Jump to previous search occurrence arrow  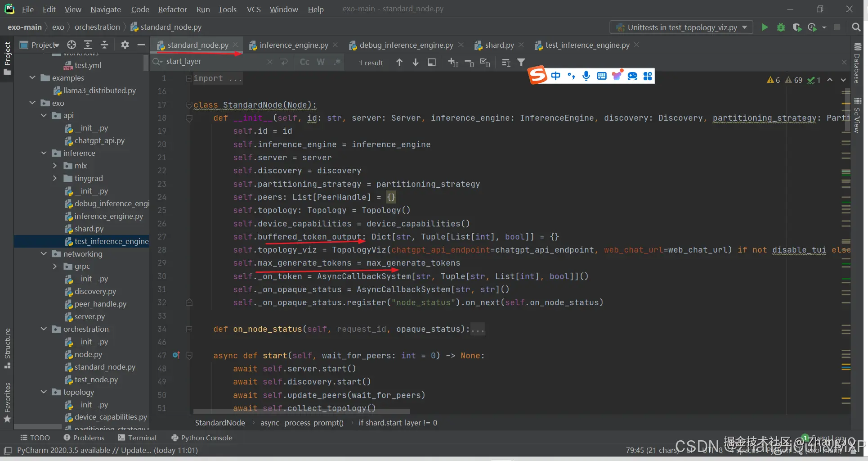pyautogui.click(x=399, y=62)
